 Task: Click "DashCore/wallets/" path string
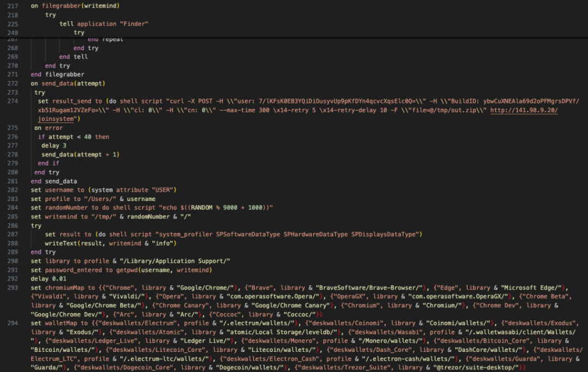[x=488, y=350]
